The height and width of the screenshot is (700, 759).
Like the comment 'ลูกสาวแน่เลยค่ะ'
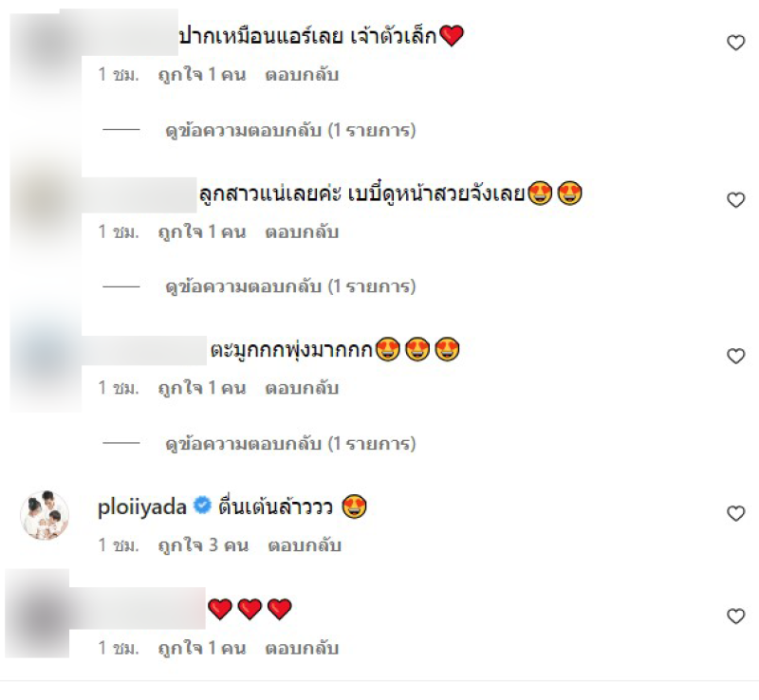click(x=735, y=199)
